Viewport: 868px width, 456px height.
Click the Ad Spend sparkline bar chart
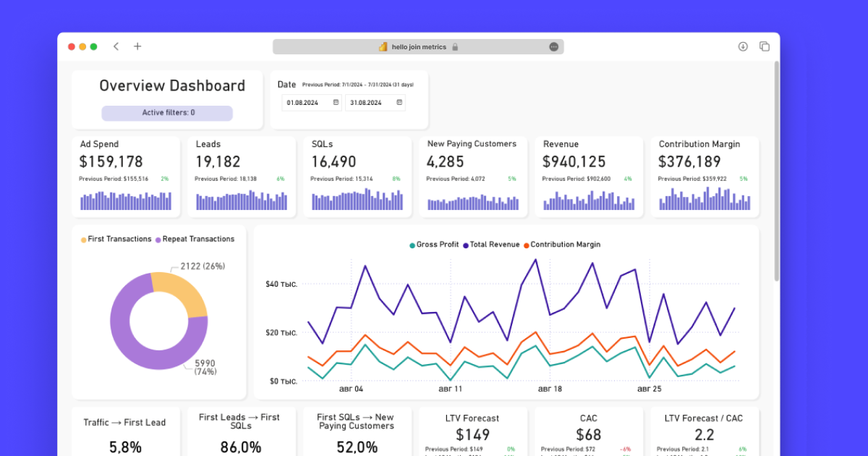[126, 200]
